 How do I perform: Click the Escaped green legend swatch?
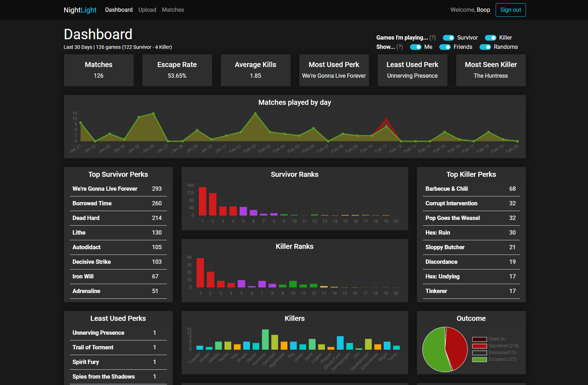click(x=479, y=359)
